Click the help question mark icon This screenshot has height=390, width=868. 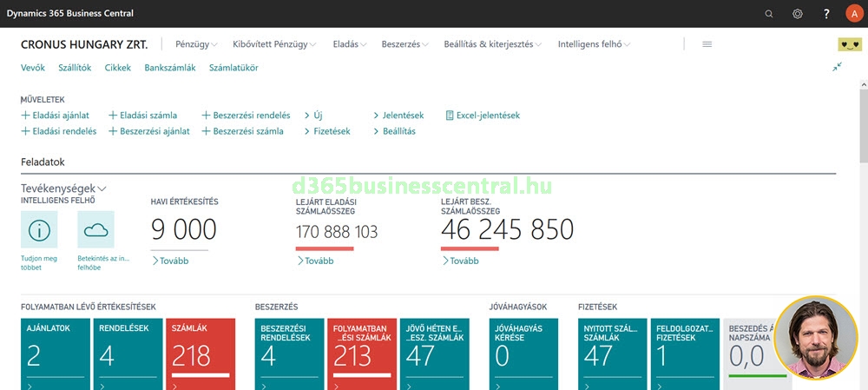pos(826,14)
